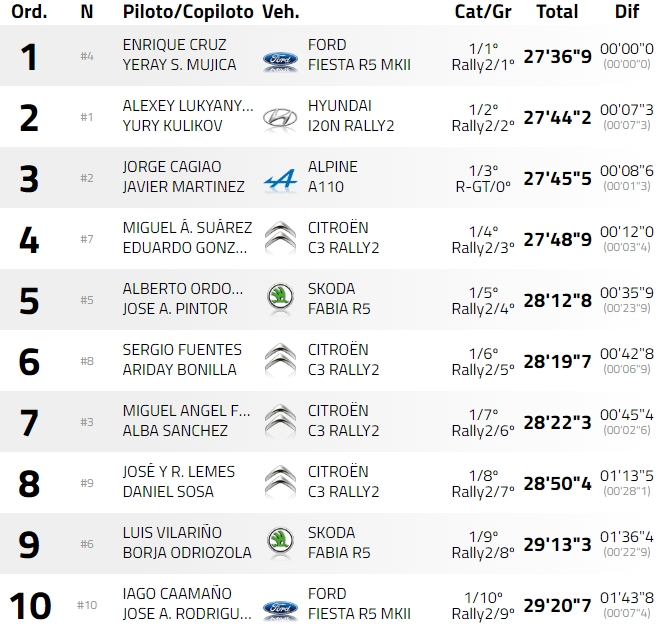Click Citroën logo in Miguel Á. Suárez row
Viewport: 664px width, 633px height.
tap(279, 239)
